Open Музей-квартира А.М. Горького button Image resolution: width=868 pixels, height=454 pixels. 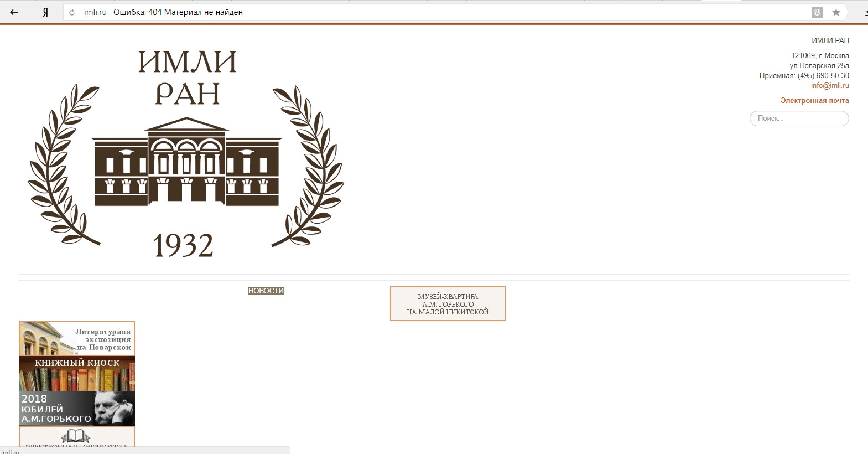[x=448, y=304]
